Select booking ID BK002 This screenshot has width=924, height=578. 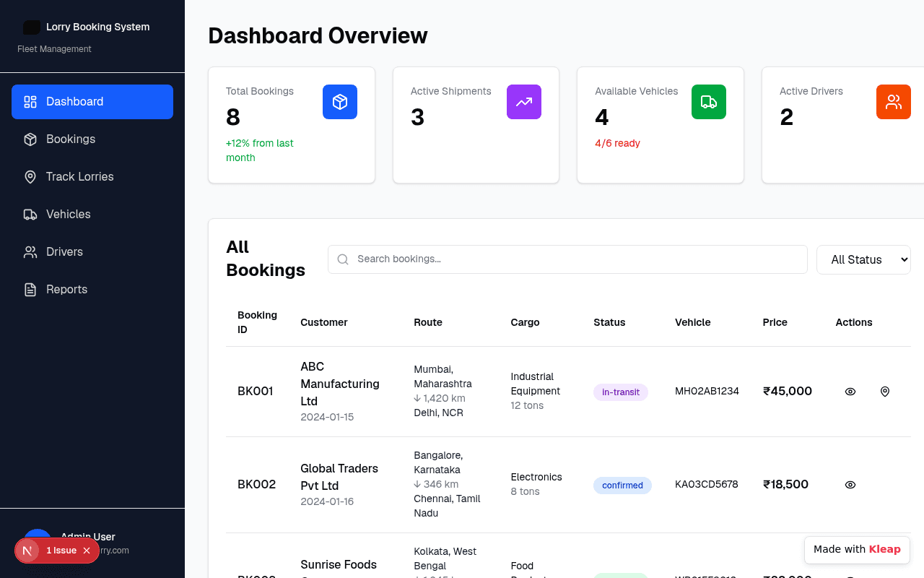[x=257, y=485]
